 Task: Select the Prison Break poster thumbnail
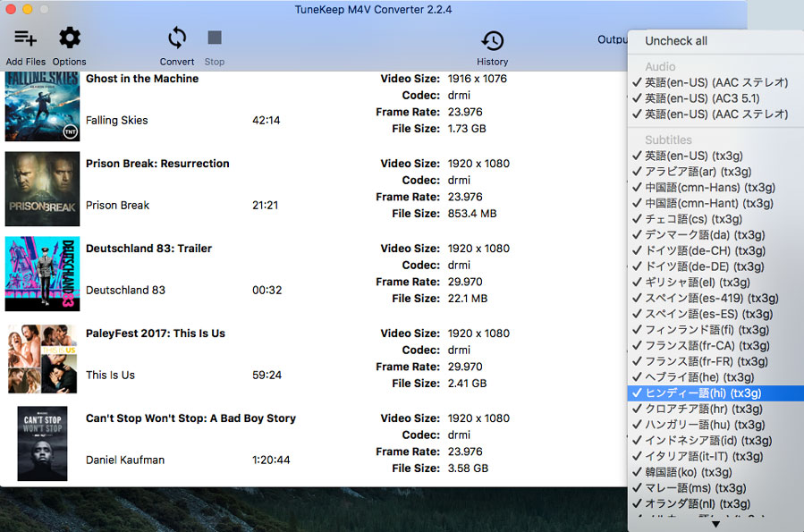43,189
